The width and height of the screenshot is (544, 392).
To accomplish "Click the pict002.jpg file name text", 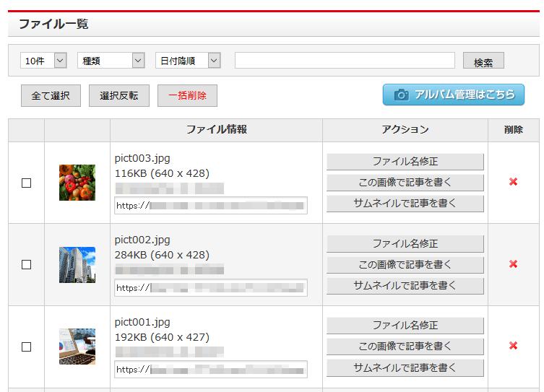I will coord(142,240).
